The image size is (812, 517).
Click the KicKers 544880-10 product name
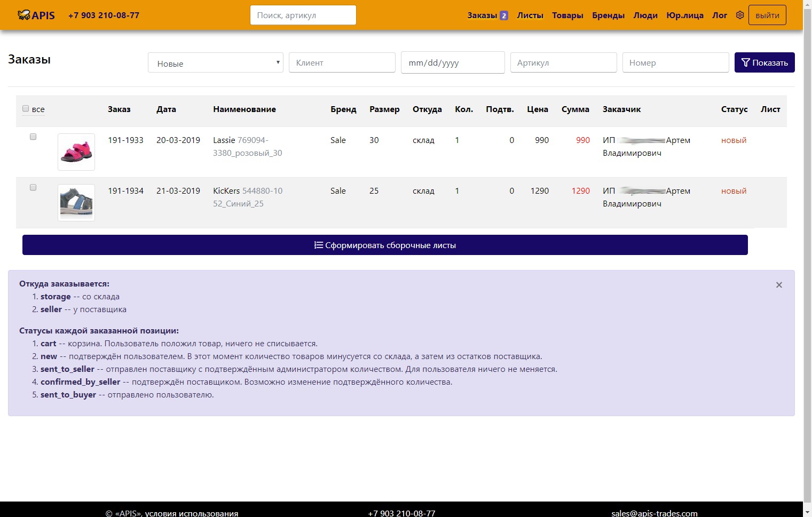tap(248, 197)
